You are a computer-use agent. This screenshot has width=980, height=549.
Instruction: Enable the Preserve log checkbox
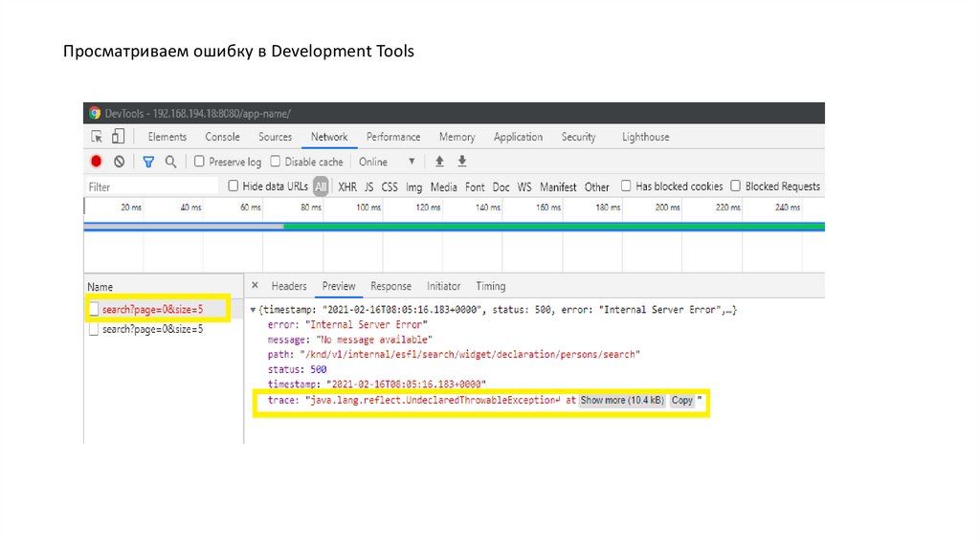click(x=200, y=162)
